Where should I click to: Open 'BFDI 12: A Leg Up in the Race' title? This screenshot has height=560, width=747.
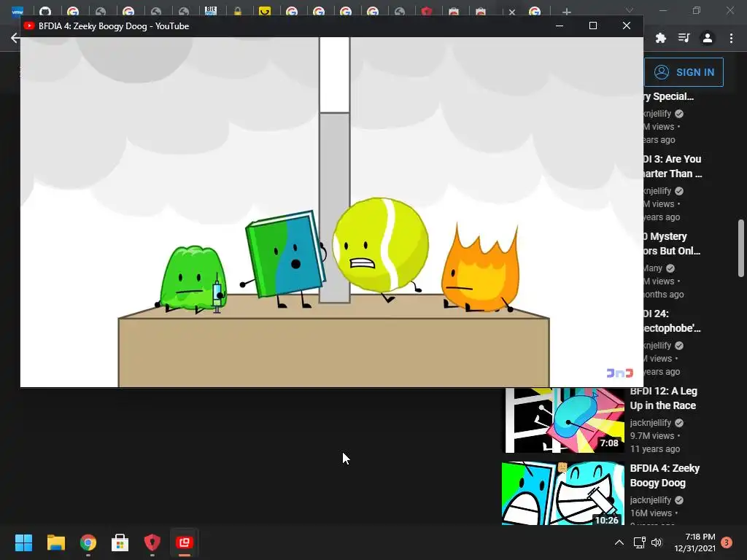pos(664,398)
